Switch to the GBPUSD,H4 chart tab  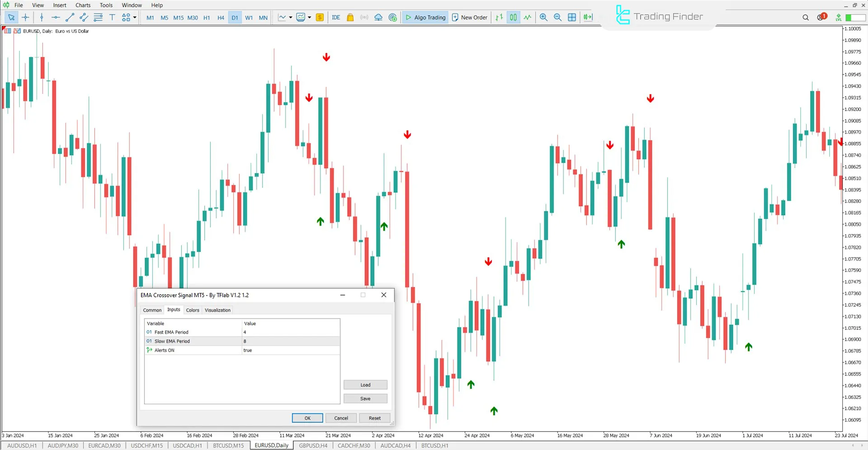click(312, 445)
